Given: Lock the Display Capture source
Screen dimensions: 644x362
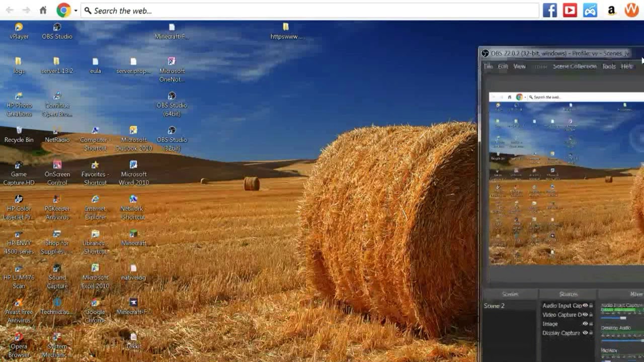Looking at the screenshot, I should pyautogui.click(x=591, y=333).
